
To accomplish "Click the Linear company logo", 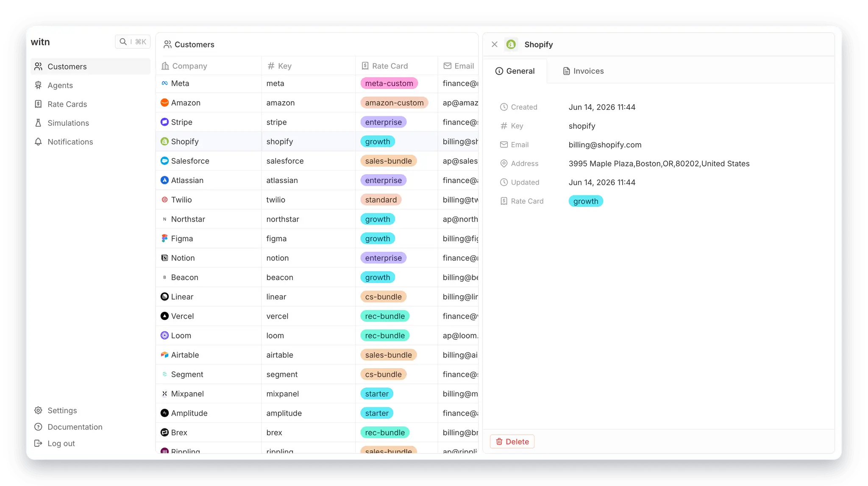I will point(164,297).
